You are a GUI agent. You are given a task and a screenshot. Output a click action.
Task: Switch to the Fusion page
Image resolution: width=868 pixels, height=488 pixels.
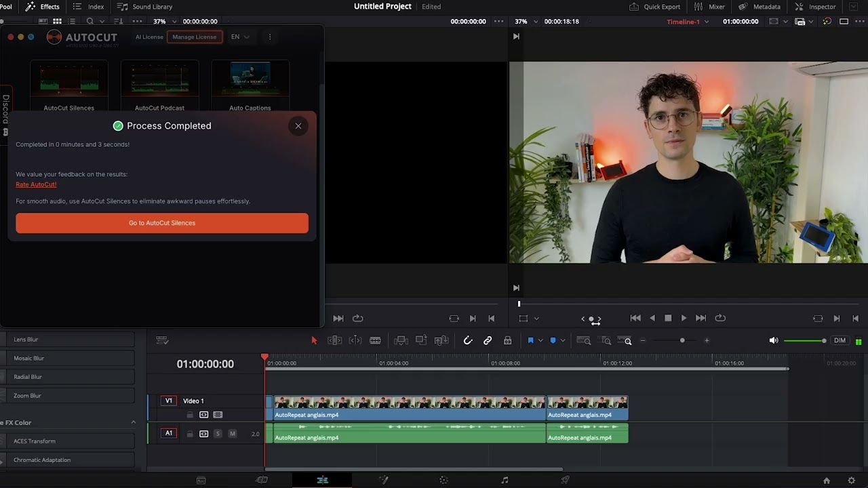383,479
